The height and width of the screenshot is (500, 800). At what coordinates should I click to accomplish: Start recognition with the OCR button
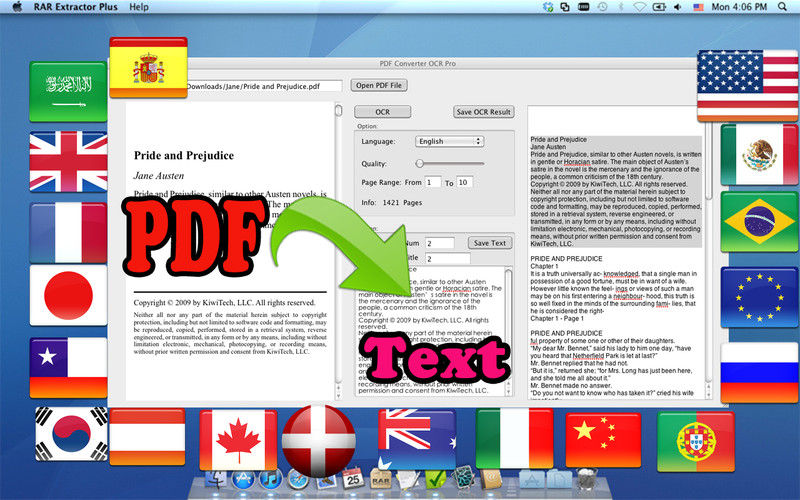click(x=383, y=112)
